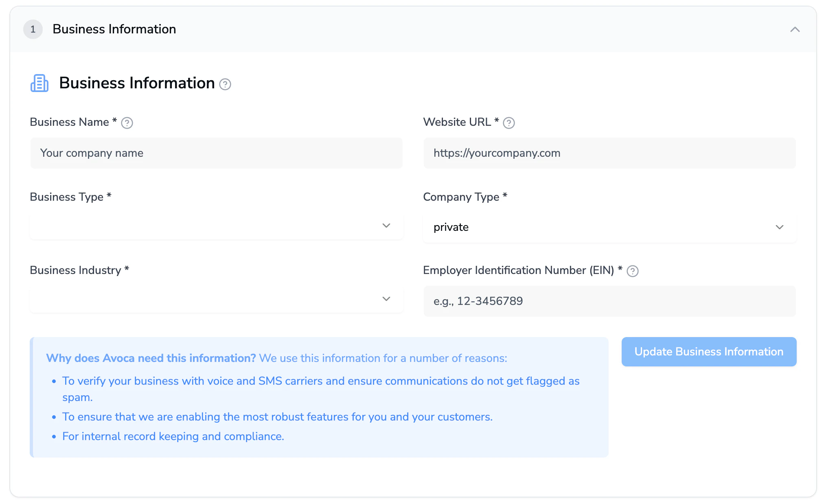This screenshot has width=824, height=504.
Task: Click the Website URL help icon
Action: pos(509,123)
